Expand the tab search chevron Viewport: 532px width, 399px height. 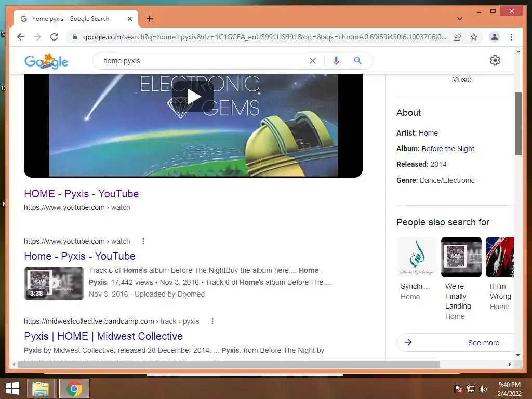pos(460,19)
